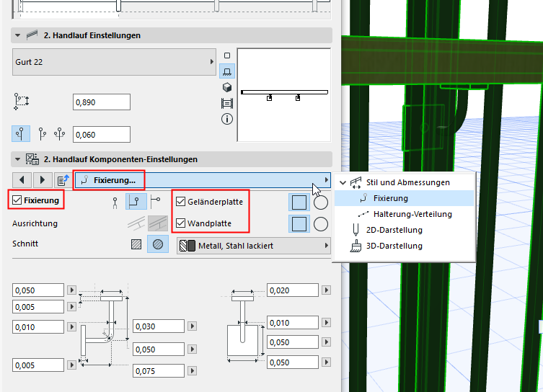Toggle the Geländerplatte checkbox
This screenshot has width=543, height=392.
181,201
